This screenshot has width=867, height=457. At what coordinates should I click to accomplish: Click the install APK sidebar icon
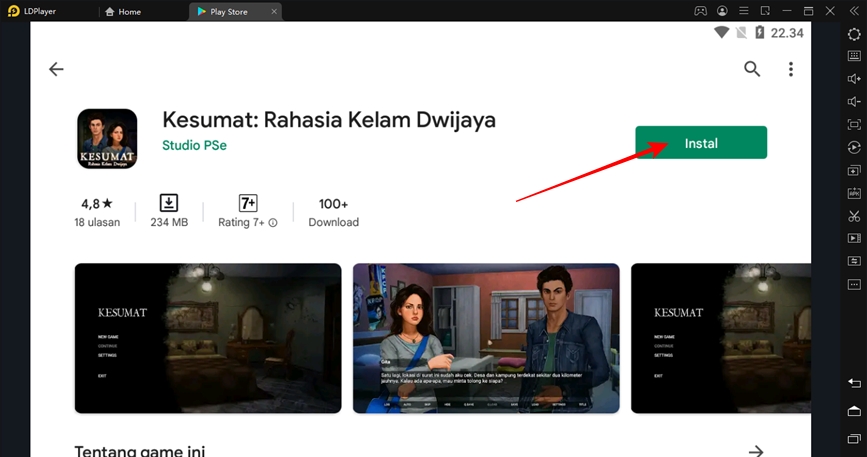pos(854,193)
